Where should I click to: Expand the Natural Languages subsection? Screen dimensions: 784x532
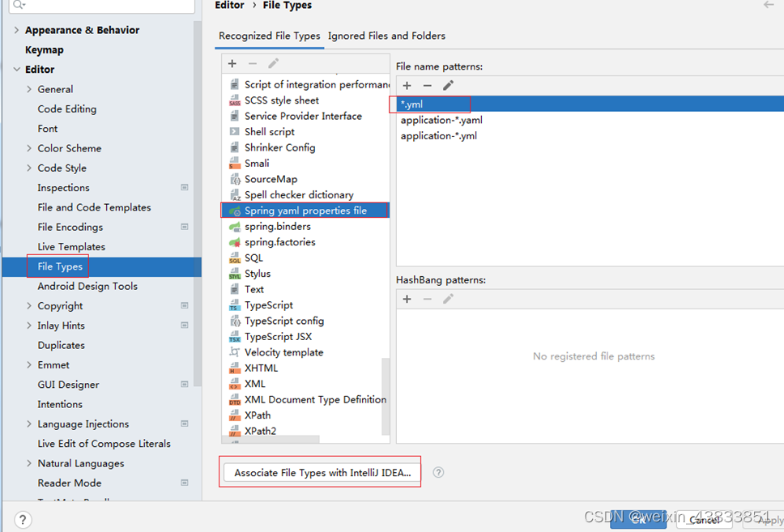[x=29, y=463]
